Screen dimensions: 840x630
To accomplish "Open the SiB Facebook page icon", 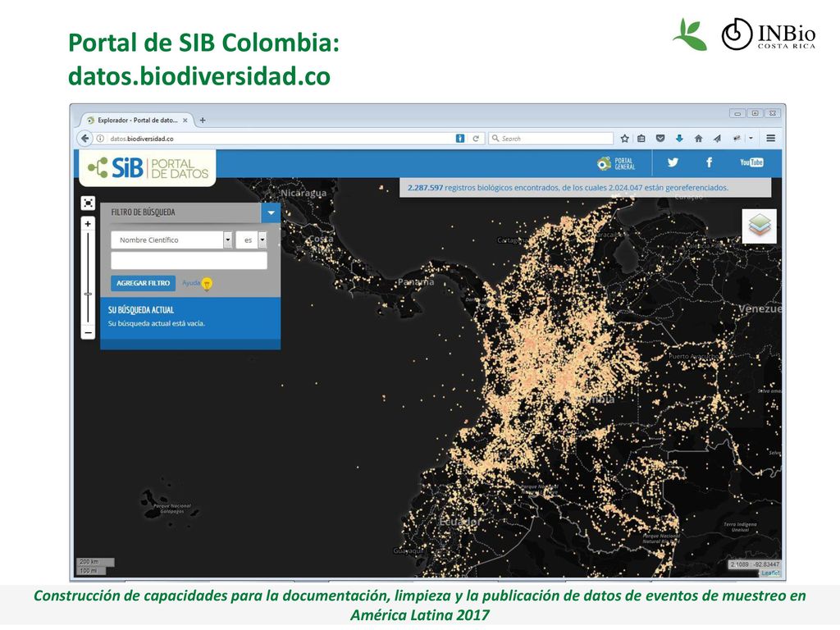I will coord(710,162).
